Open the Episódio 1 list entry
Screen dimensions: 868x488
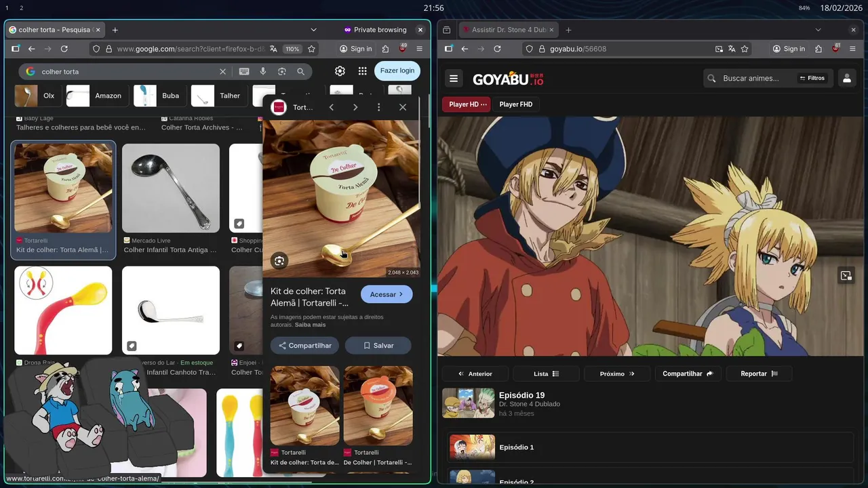650,447
